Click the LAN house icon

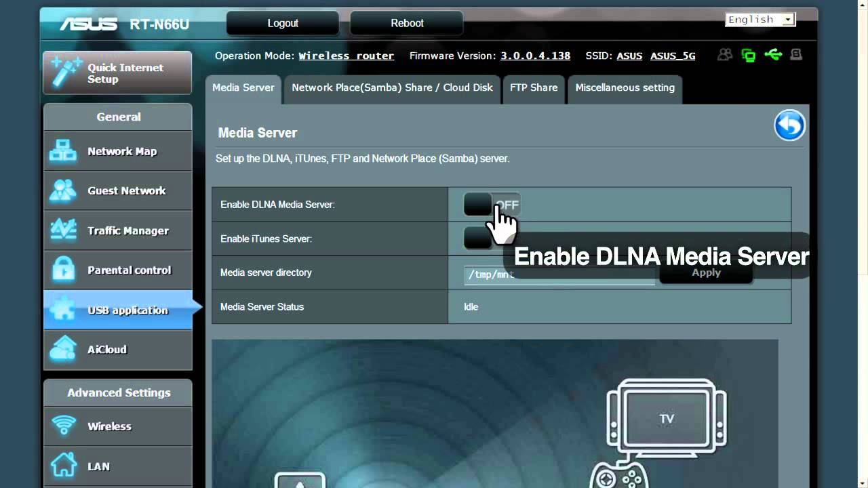pos(63,466)
